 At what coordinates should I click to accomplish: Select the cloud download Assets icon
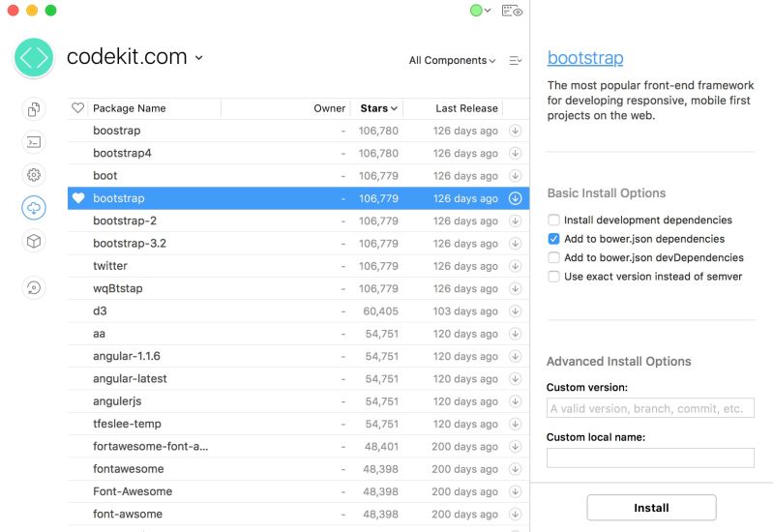(34, 208)
